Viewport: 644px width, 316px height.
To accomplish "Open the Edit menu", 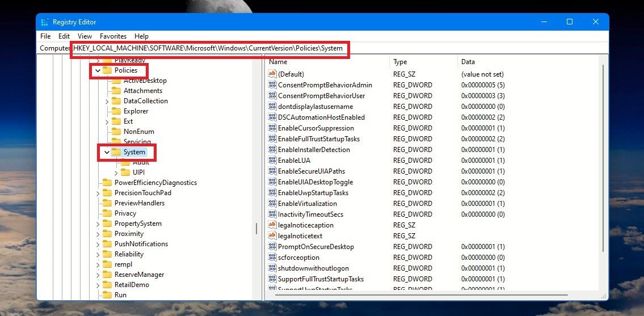I will [64, 36].
